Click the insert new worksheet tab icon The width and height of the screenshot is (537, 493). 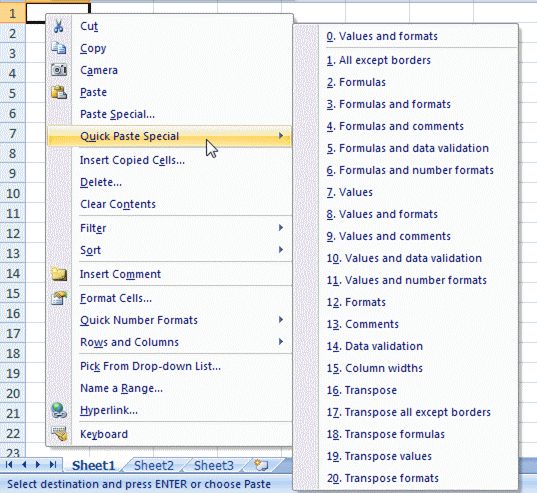(261, 465)
